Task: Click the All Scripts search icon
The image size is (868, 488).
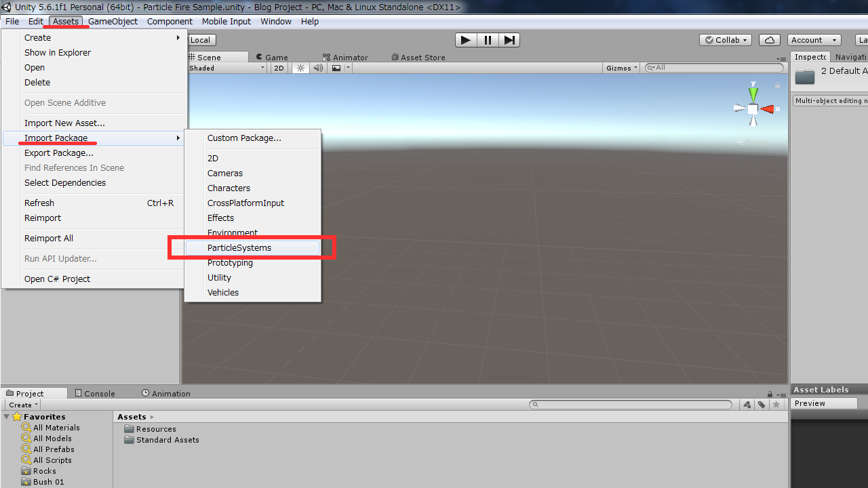Action: 26,460
